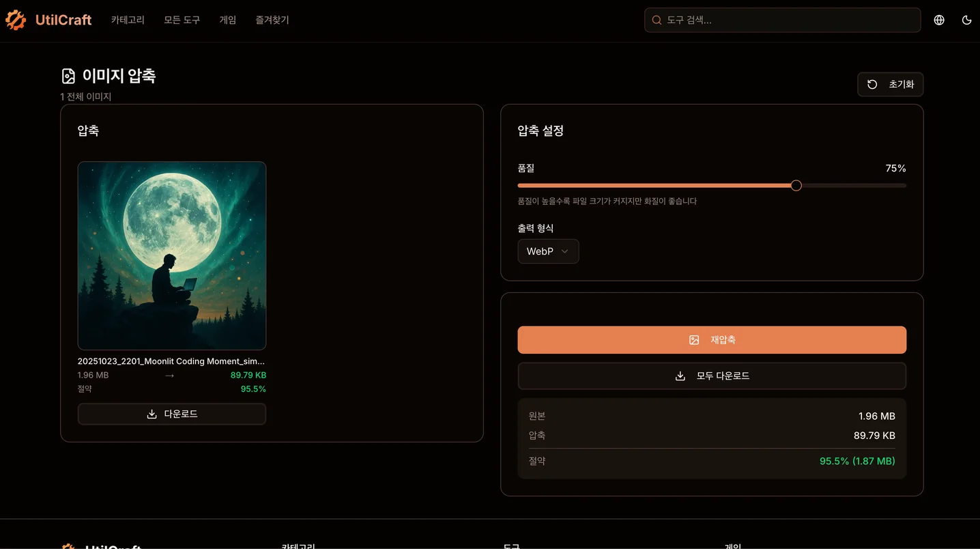980x549 pixels.
Task: Click the image icon in 재압축 button
Action: tap(694, 340)
